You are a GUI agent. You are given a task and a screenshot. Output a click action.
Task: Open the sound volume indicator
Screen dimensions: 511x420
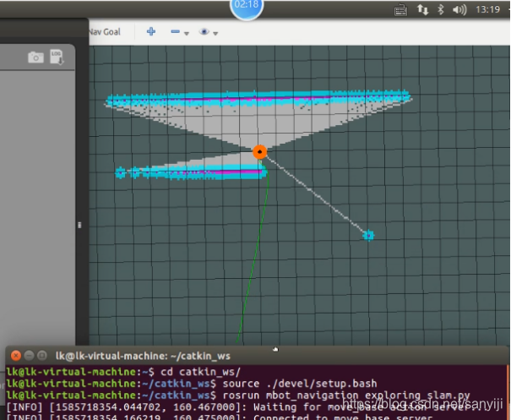click(459, 10)
